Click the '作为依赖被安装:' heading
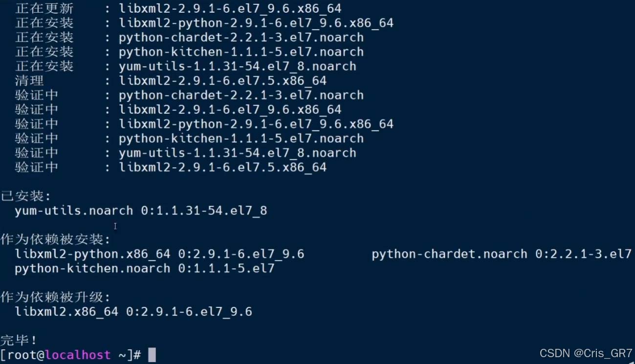635x364 pixels. point(55,239)
